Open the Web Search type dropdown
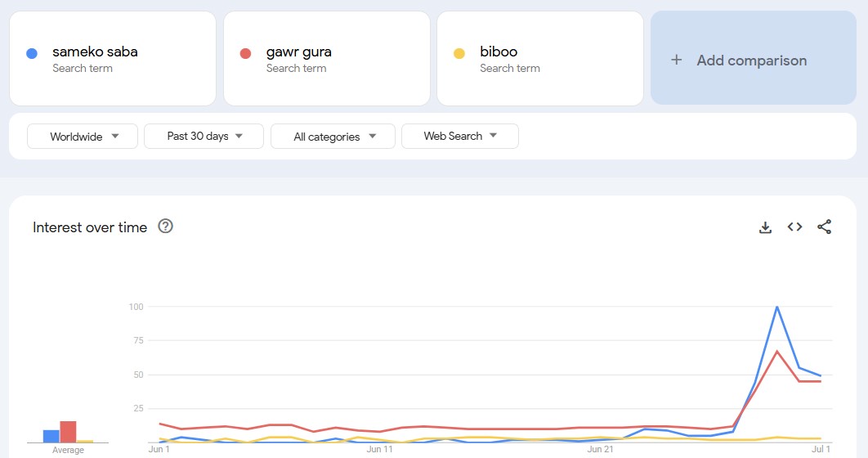 click(x=460, y=137)
